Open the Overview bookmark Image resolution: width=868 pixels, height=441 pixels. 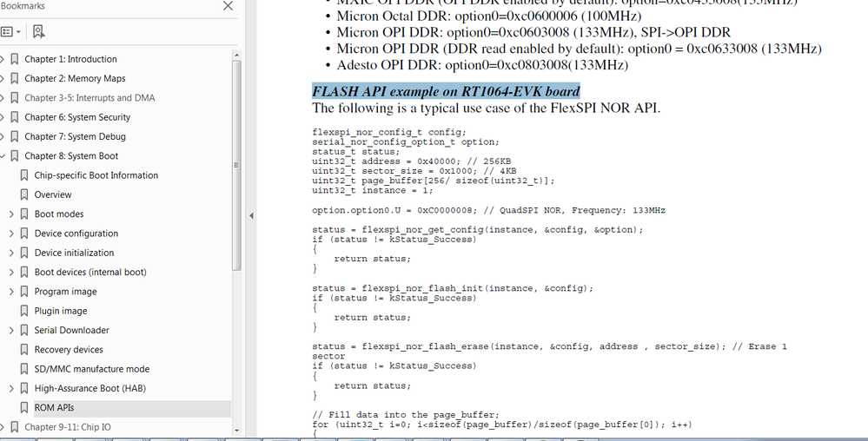click(x=53, y=194)
